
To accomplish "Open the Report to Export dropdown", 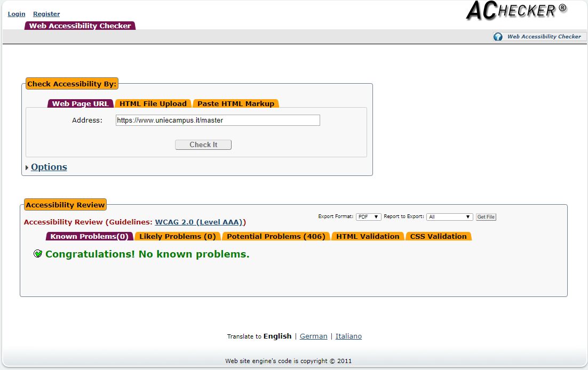I will click(449, 217).
